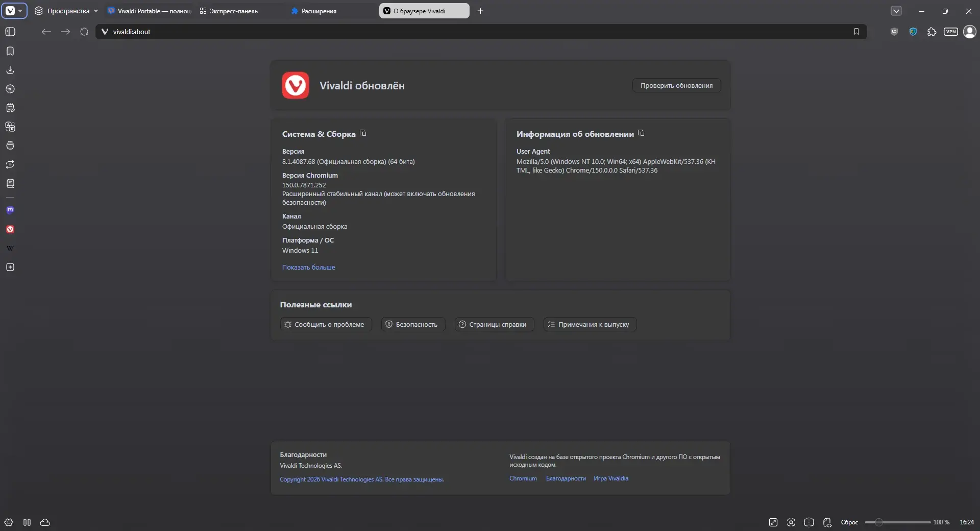Open a new tab with the plus button
Viewport: 980px width, 531px height.
coord(480,11)
